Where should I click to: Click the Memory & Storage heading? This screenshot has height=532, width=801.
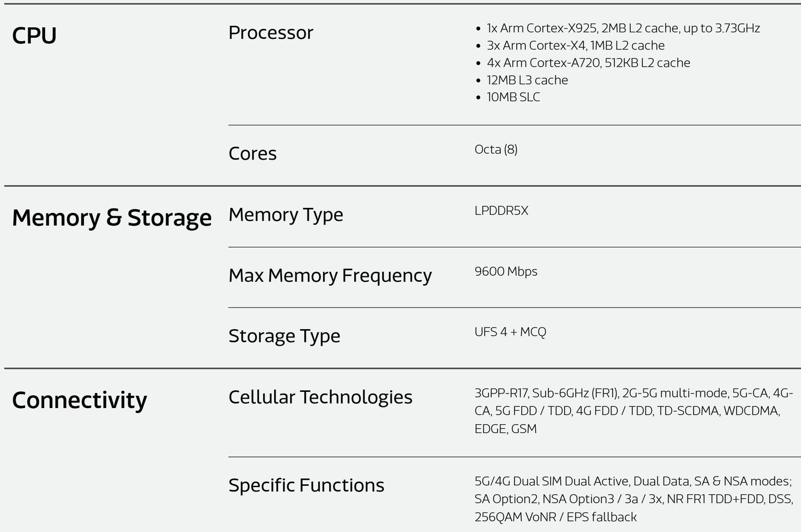pyautogui.click(x=112, y=218)
